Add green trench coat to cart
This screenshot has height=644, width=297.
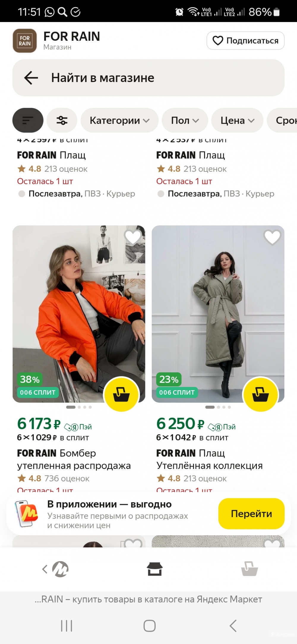click(x=260, y=394)
